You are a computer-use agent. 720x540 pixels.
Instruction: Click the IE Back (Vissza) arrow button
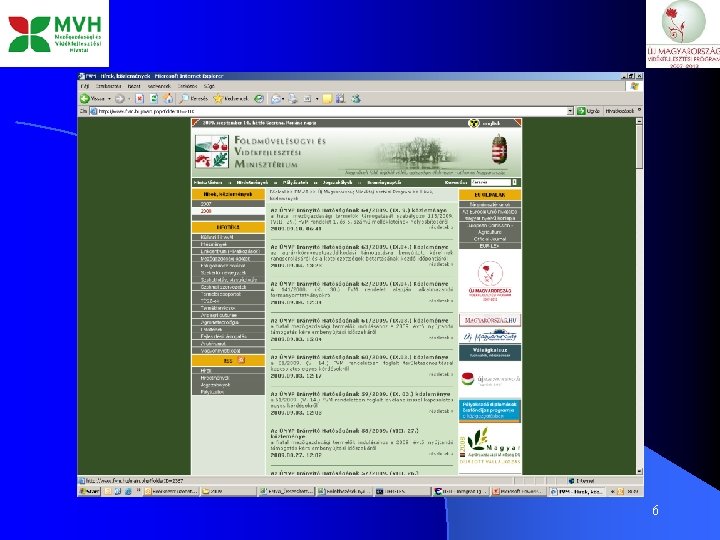[85, 98]
